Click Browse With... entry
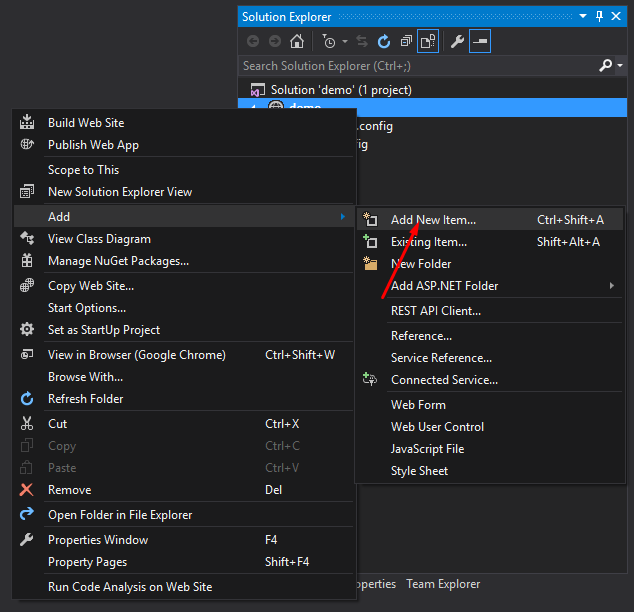The height and width of the screenshot is (612, 634). pyautogui.click(x=184, y=377)
